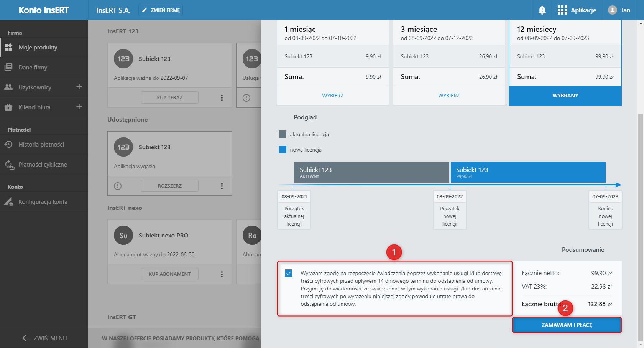Click ZMIEŃ FIRMĘ button
The width and height of the screenshot is (644, 348).
coord(161,10)
